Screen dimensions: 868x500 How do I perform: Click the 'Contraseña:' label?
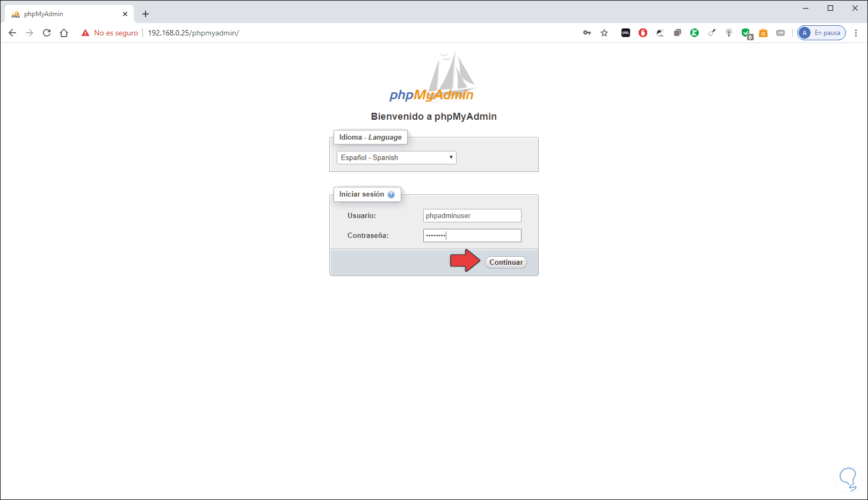(368, 235)
